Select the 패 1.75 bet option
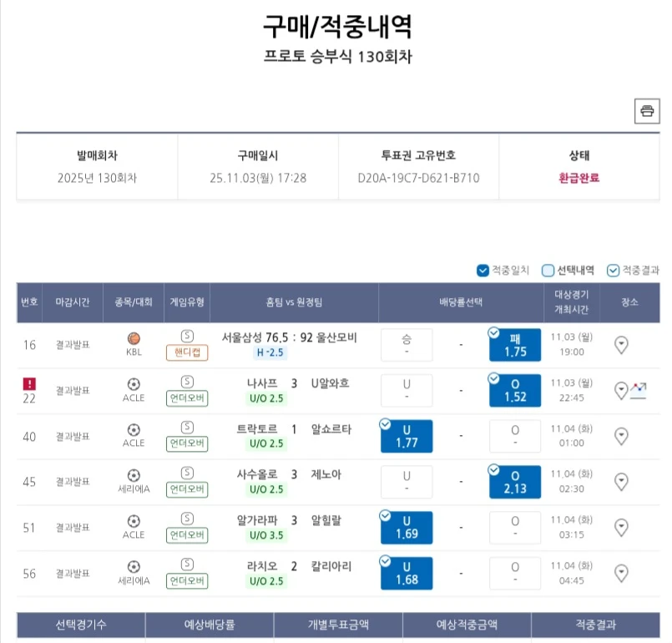Screen dimensions: 672x643 (515, 344)
